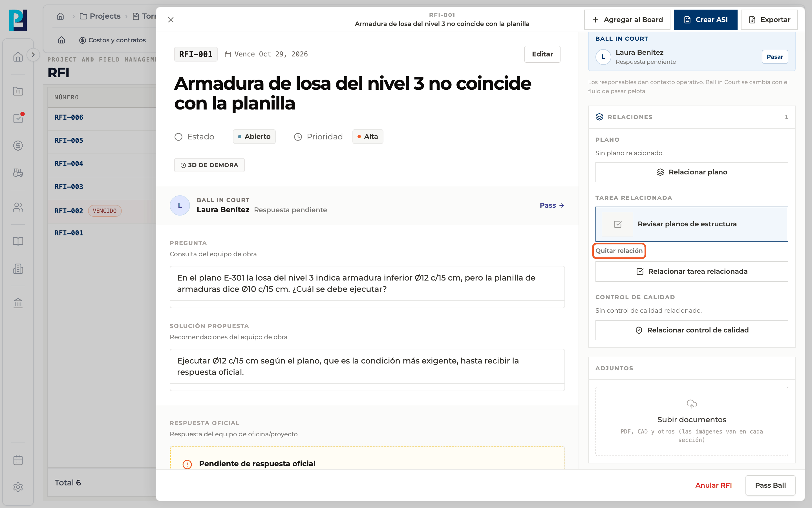Close the RFI-001 detail panel
Viewport: 812px width, 508px height.
pos(171,20)
